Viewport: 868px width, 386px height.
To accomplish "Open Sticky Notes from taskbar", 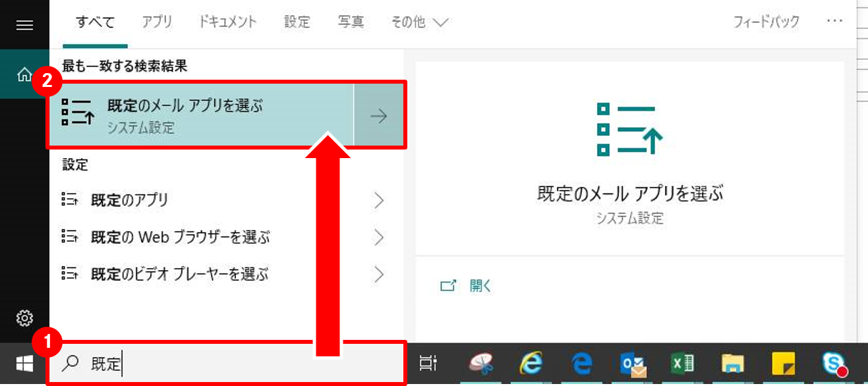I will coord(784,363).
